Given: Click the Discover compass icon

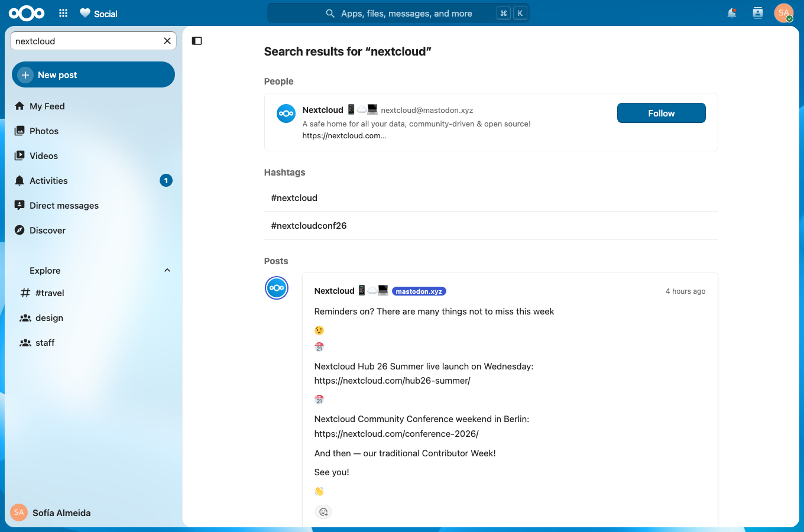Looking at the screenshot, I should [20, 231].
